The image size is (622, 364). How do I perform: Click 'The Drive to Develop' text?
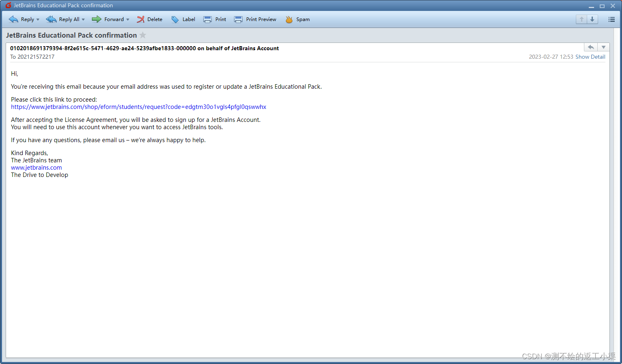tap(39, 175)
